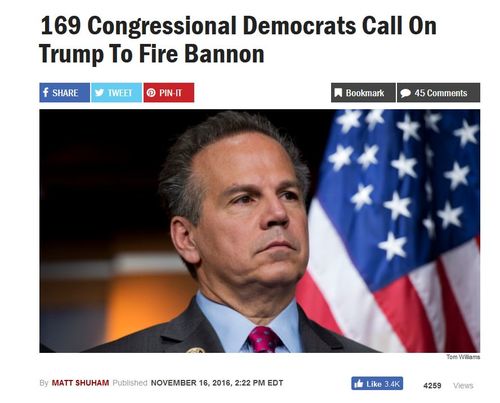Click the 3.4K like count
The width and height of the screenshot is (500, 403).
[392, 384]
